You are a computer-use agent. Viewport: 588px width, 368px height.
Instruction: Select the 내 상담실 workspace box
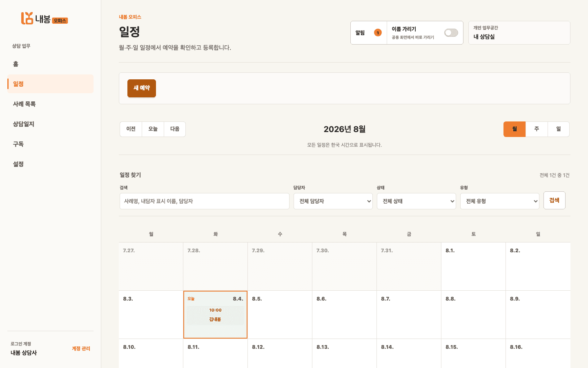(519, 33)
